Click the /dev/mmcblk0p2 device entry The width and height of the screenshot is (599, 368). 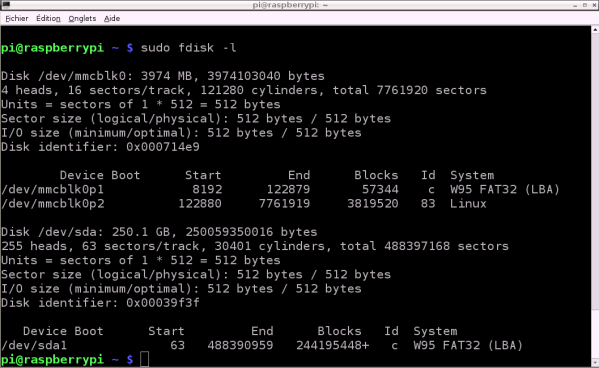53,204
